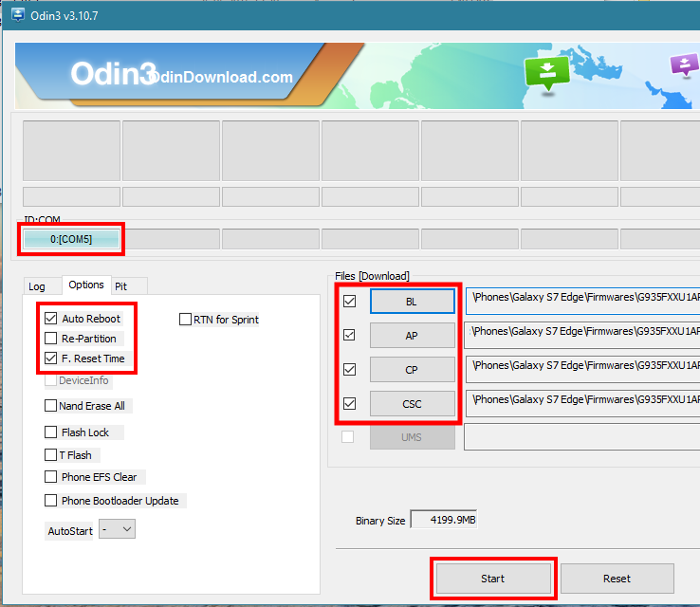Viewport: 700px width, 607px height.
Task: Click the purple download icon in banner
Action: 683,66
